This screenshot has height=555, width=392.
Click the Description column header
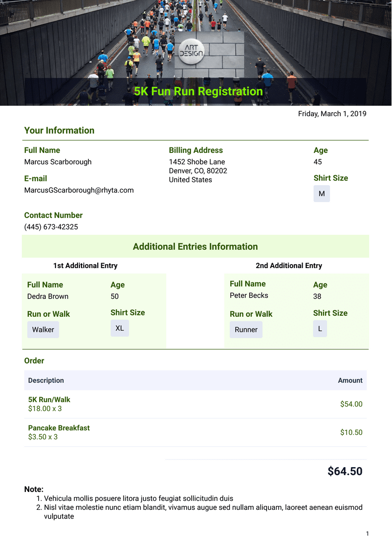coord(46,380)
